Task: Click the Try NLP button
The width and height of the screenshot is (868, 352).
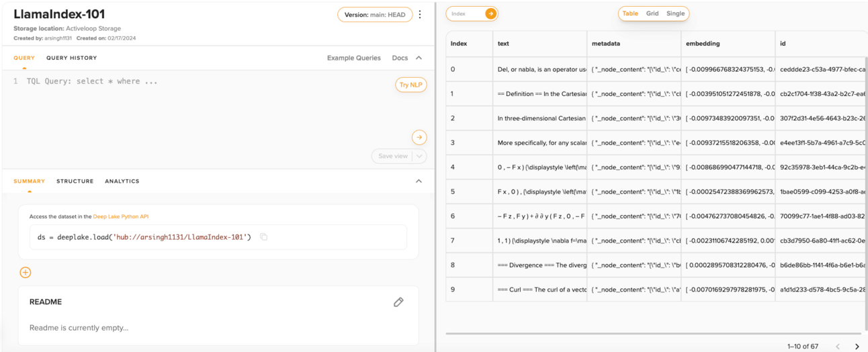Action: click(411, 85)
